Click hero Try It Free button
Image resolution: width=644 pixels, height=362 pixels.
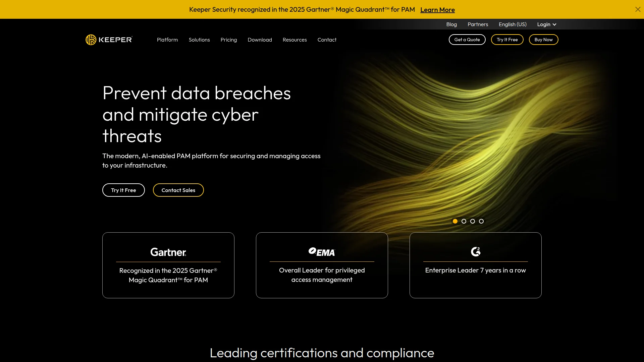click(123, 190)
